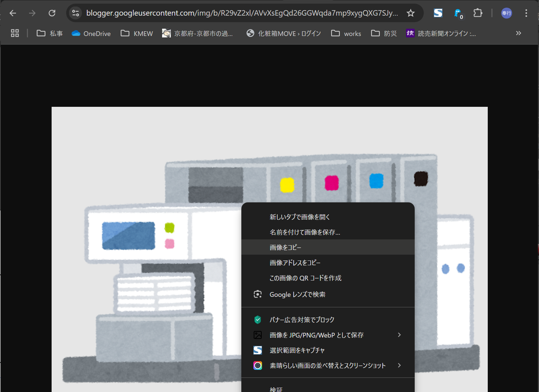Click the magenta ink square on printer image
Image resolution: width=539 pixels, height=392 pixels.
pyautogui.click(x=331, y=183)
